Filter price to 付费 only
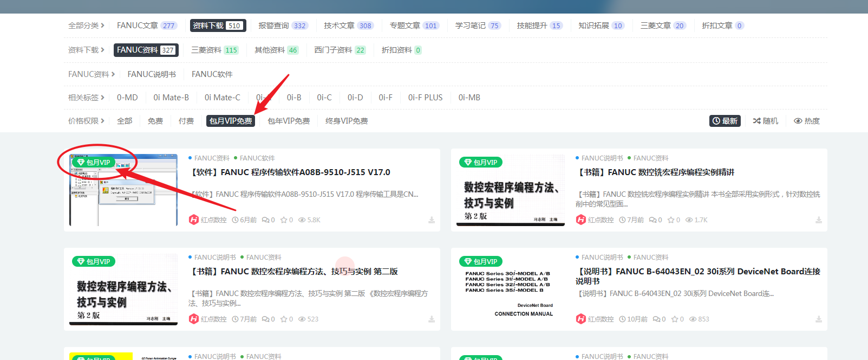Viewport: 868px width, 360px height. 186,121
